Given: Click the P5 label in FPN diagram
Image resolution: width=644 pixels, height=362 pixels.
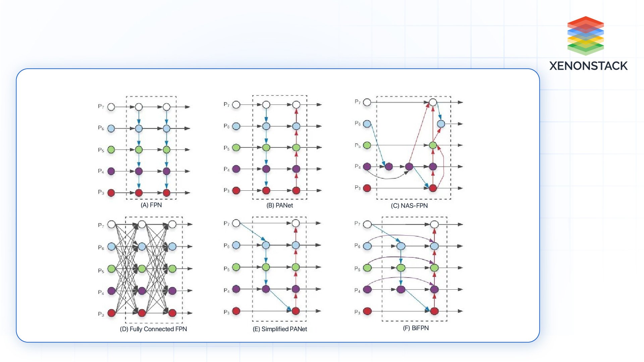Looking at the screenshot, I should point(101,150).
